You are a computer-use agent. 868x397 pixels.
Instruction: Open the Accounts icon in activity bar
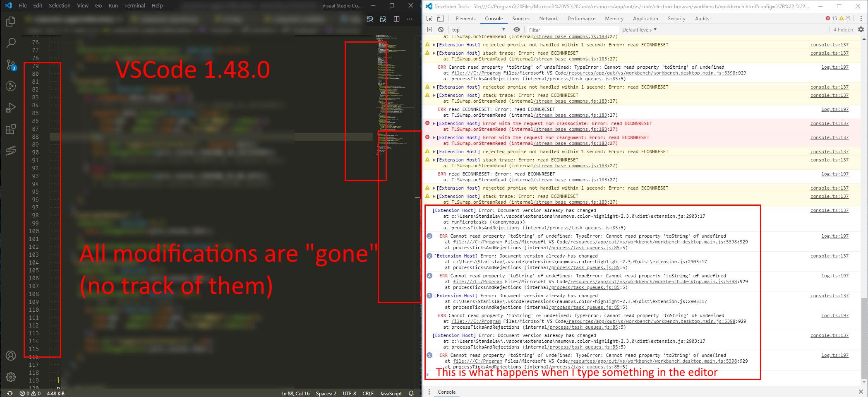click(10, 355)
